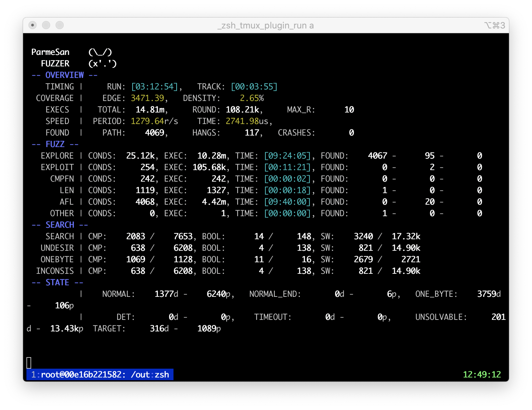Screen dimensions: 532x410
Task: Click the AFL EXEC value 4.42m
Action: coord(214,202)
